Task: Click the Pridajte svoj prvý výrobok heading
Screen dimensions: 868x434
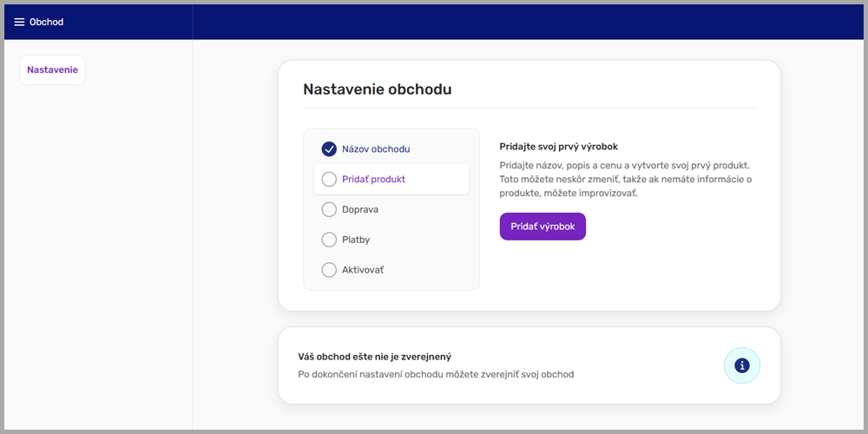Action: pos(558,147)
